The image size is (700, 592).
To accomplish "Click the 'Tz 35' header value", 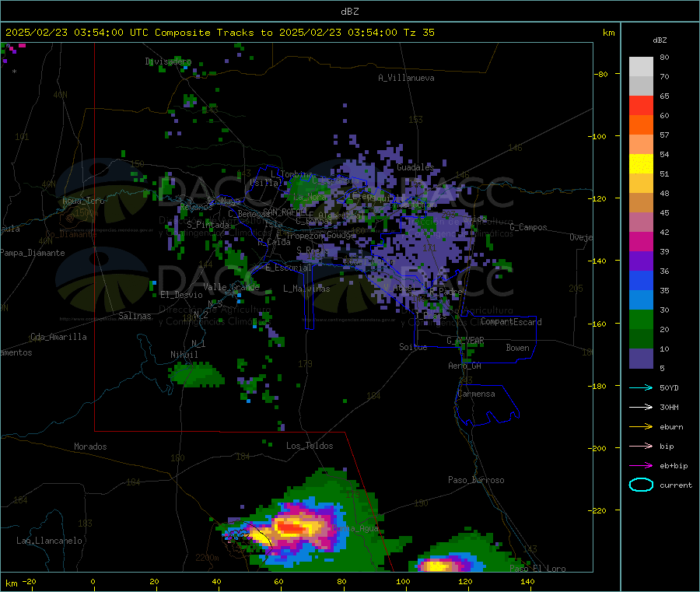I will 418,33.
